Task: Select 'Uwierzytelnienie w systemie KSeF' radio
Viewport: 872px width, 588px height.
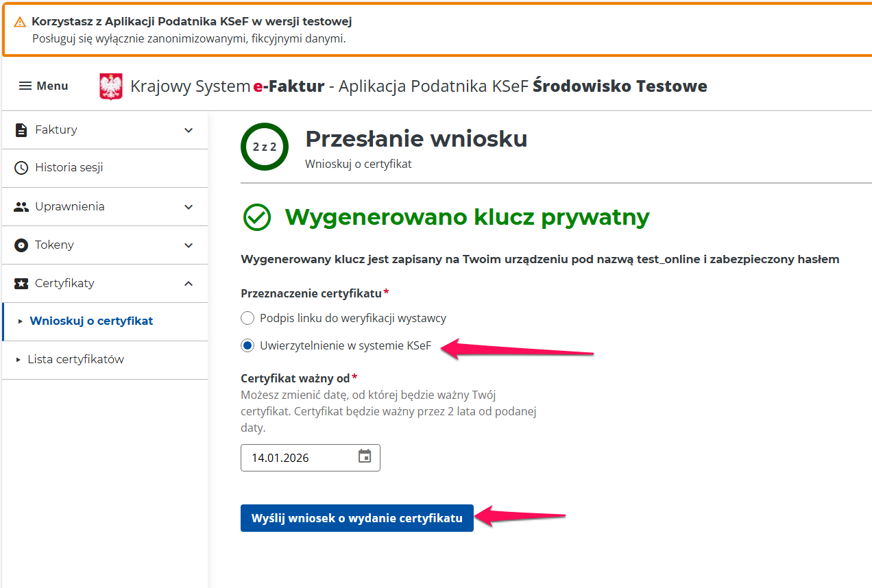Action: point(247,345)
